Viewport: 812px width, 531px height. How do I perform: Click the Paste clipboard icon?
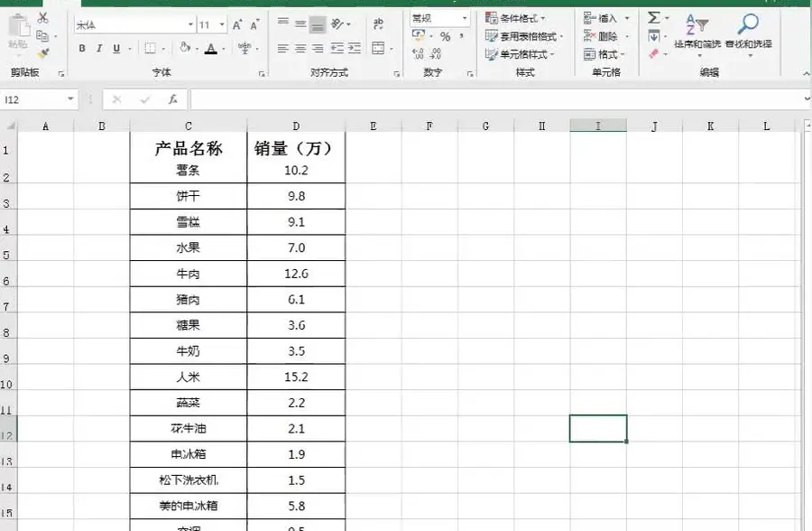pos(18,26)
